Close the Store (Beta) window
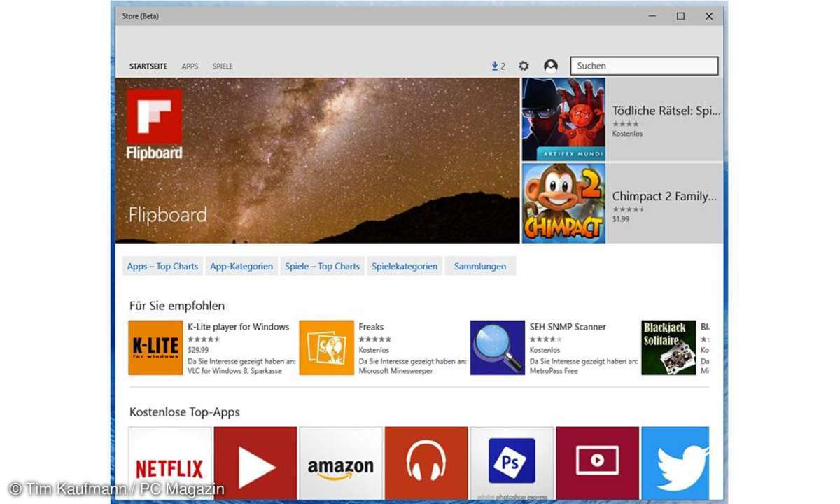This screenshot has height=504, width=840. 709,16
